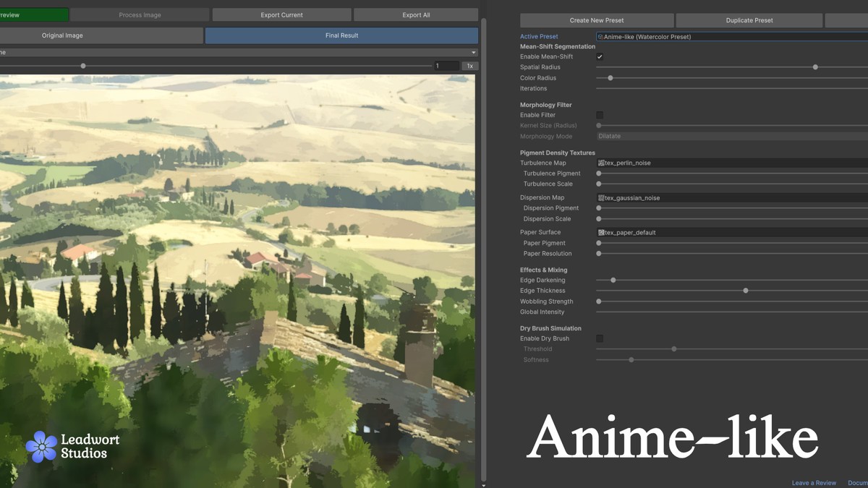The width and height of the screenshot is (868, 488).
Task: Click the Dry Brush Simulation header
Action: point(550,328)
